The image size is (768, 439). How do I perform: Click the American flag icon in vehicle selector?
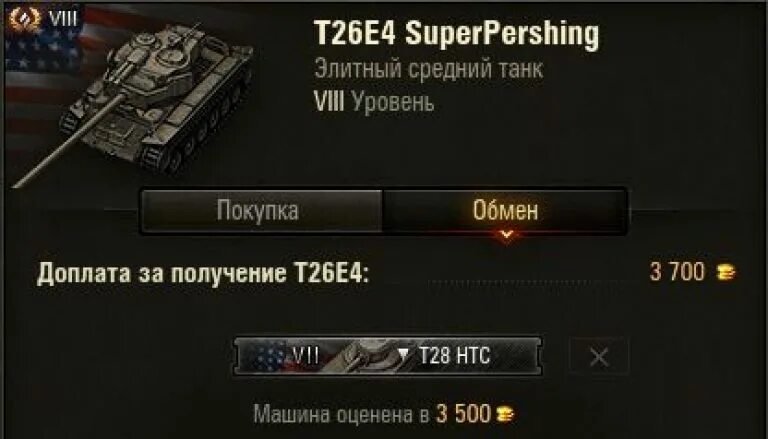(265, 356)
